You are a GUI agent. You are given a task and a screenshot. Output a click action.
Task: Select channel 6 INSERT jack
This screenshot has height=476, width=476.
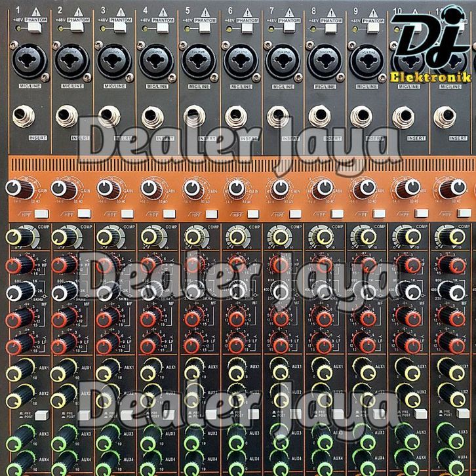(236, 117)
